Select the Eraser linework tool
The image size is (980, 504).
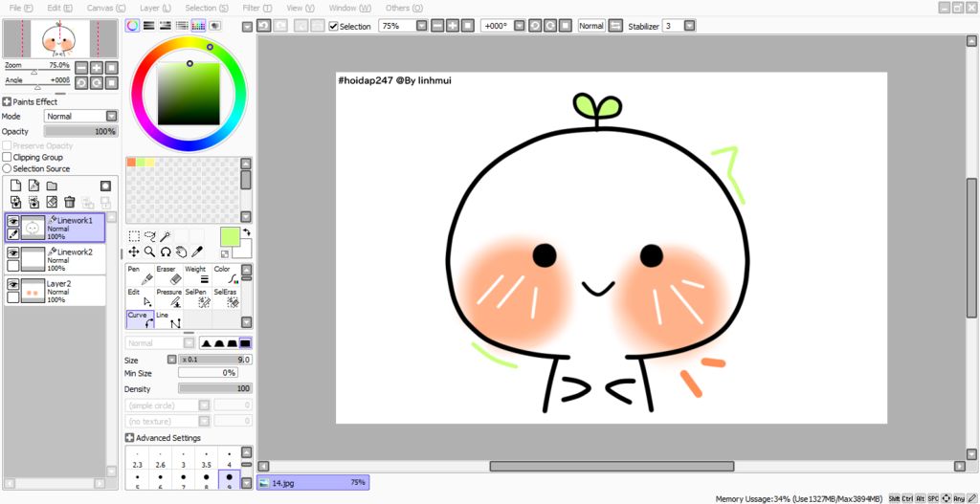click(x=168, y=274)
